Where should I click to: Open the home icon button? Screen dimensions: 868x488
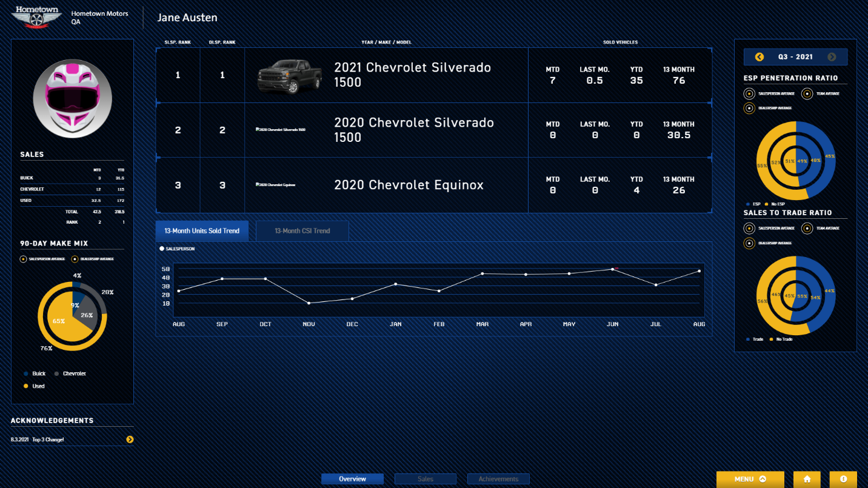[x=807, y=479]
